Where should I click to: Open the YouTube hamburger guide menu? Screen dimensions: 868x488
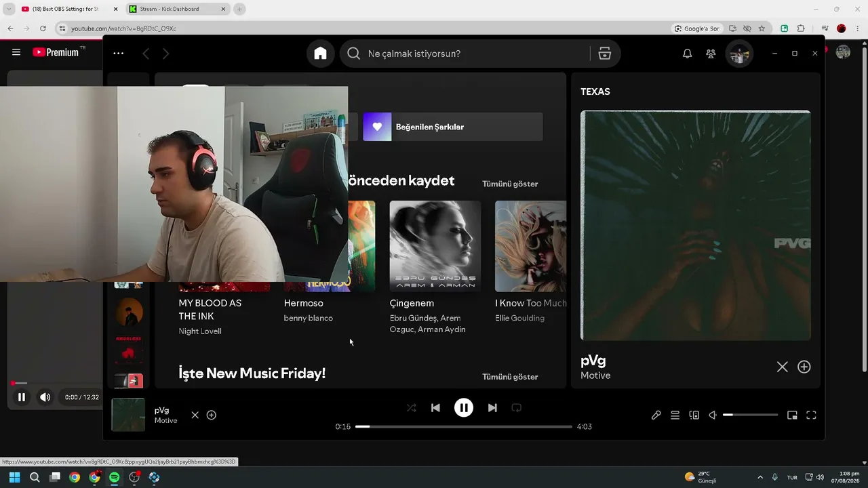16,52
